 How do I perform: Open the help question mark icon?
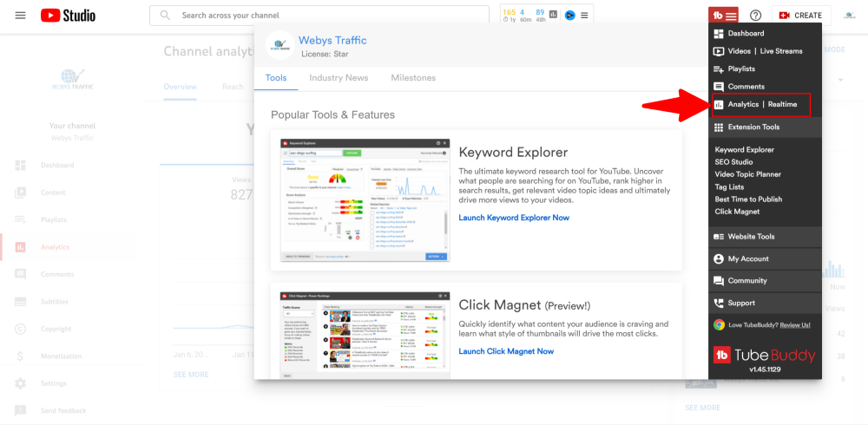755,16
